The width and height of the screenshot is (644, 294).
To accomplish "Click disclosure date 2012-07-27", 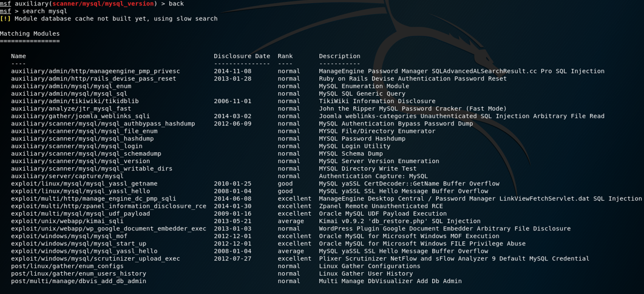I will pos(232,259).
